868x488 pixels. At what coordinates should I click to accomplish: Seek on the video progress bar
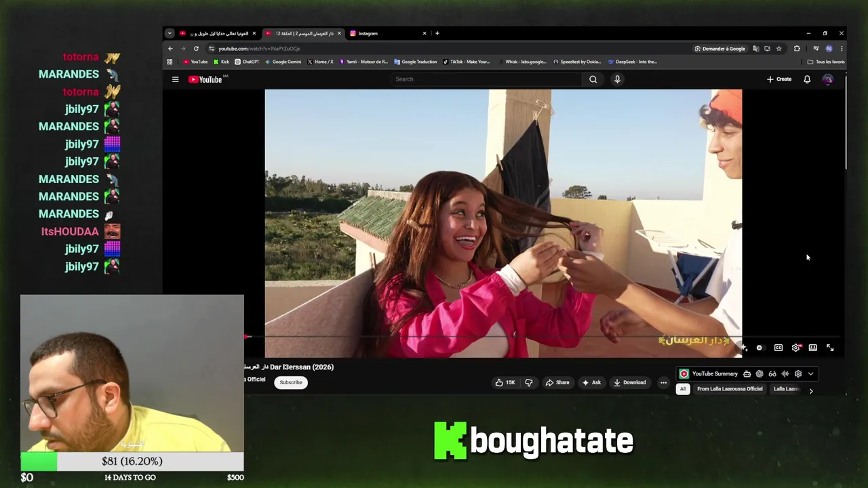coord(542,336)
